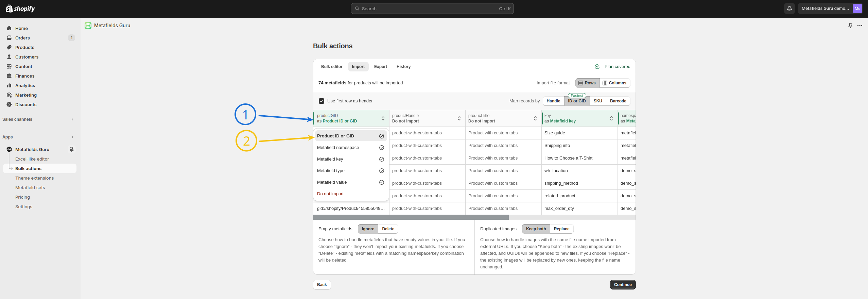Switch import file format to Rows
The image size is (868, 299).
click(x=587, y=83)
